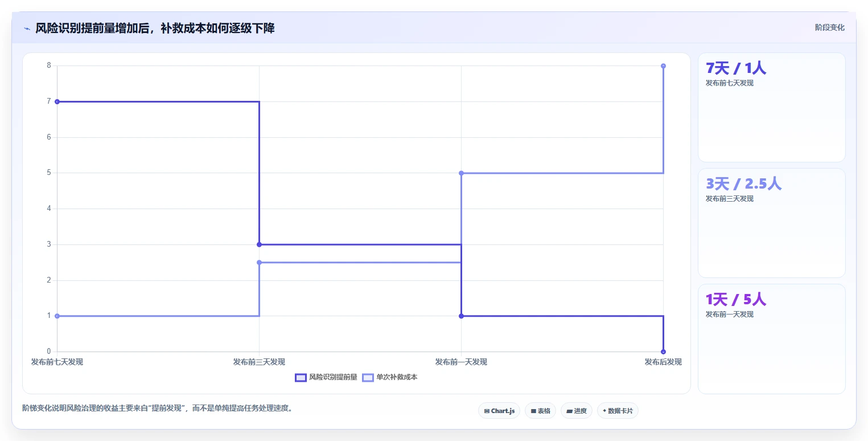Click the 发布前七天发现 x-axis label

pyautogui.click(x=57, y=362)
